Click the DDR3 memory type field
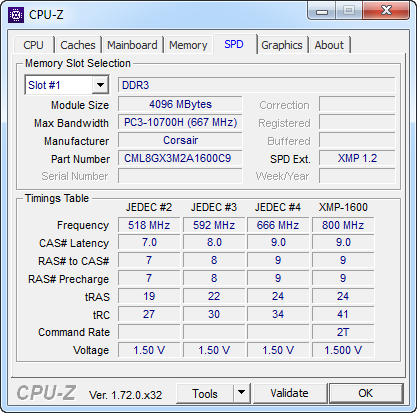Image resolution: width=417 pixels, height=413 pixels. pos(256,85)
